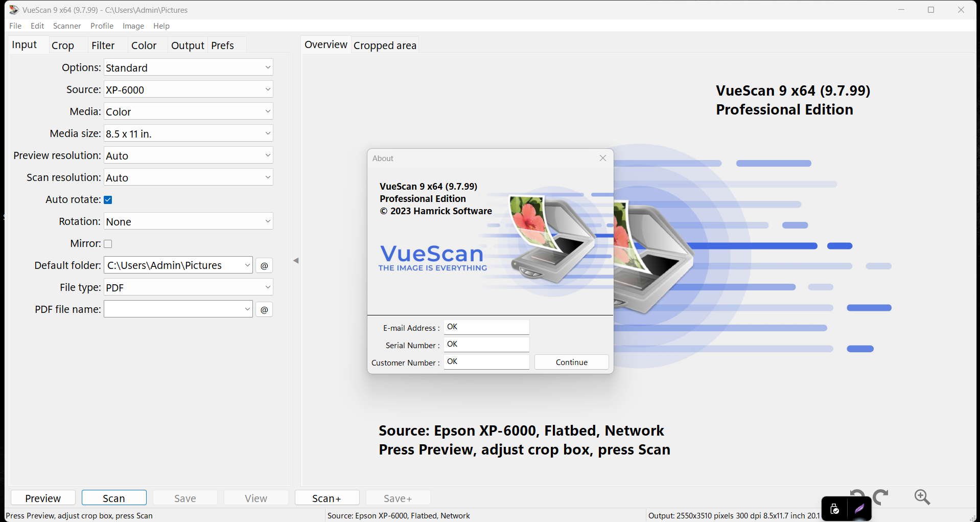This screenshot has height=522, width=980.
Task: Click the Preview button
Action: pyautogui.click(x=43, y=498)
